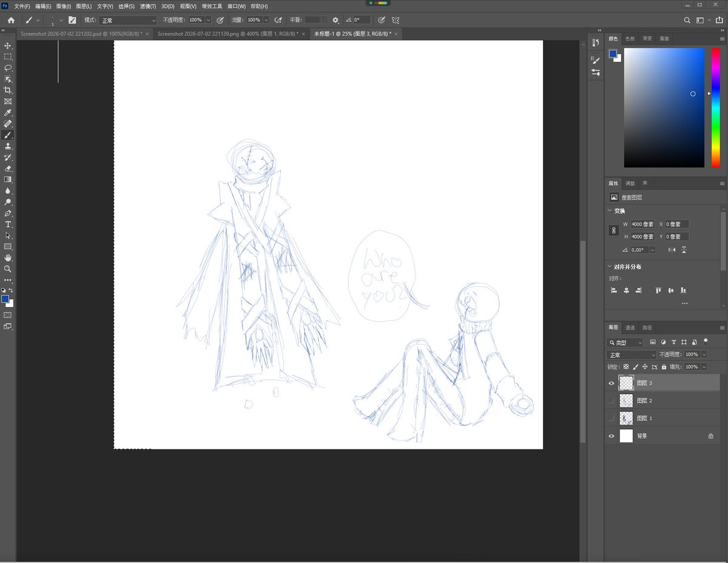Align left edges in Properties panel
The image size is (728, 563).
(x=614, y=291)
